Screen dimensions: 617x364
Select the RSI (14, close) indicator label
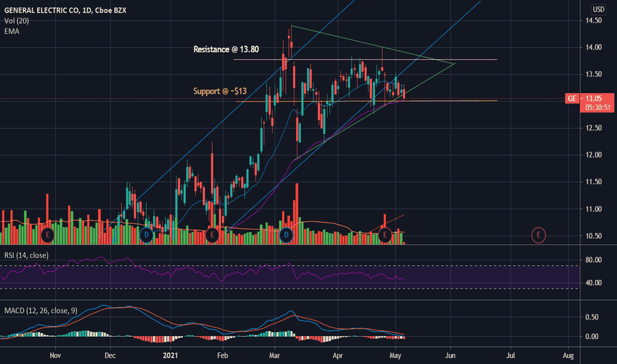coord(26,255)
